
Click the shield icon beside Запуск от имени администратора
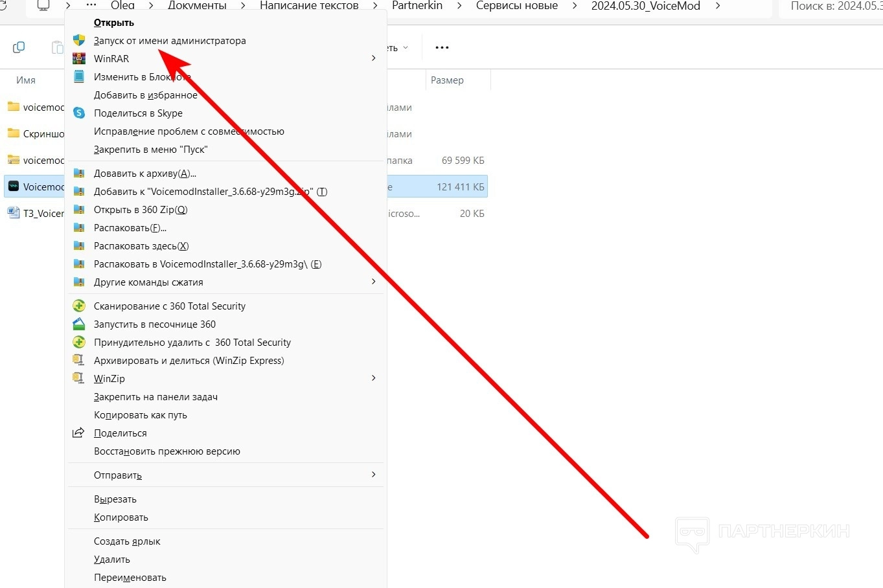(x=79, y=40)
